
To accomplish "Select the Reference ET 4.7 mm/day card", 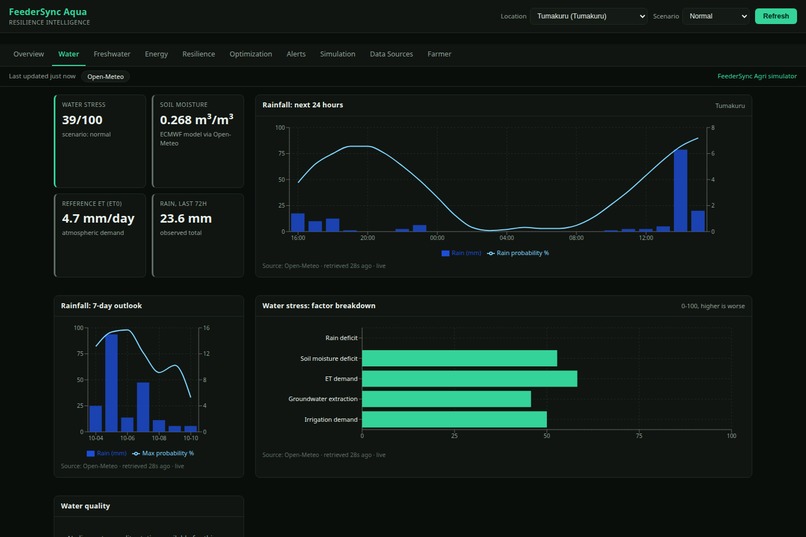I will click(x=100, y=235).
